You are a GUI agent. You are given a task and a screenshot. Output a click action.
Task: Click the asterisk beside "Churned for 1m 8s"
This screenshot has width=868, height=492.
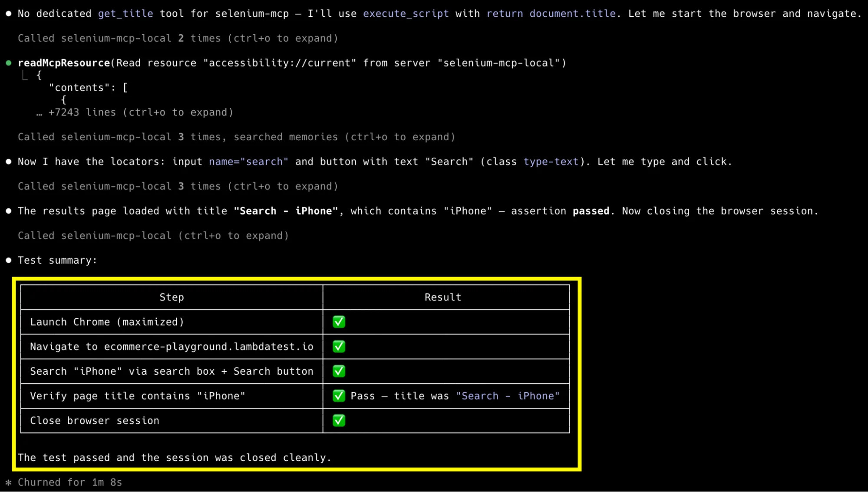pyautogui.click(x=8, y=482)
